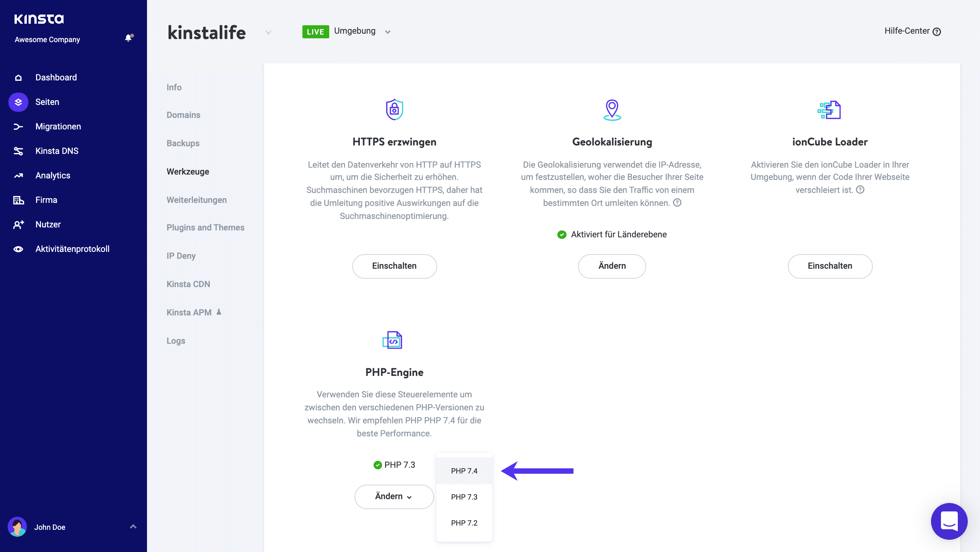Viewport: 980px width, 552px height.
Task: Click the Nutzer add-user icon
Action: click(x=18, y=225)
